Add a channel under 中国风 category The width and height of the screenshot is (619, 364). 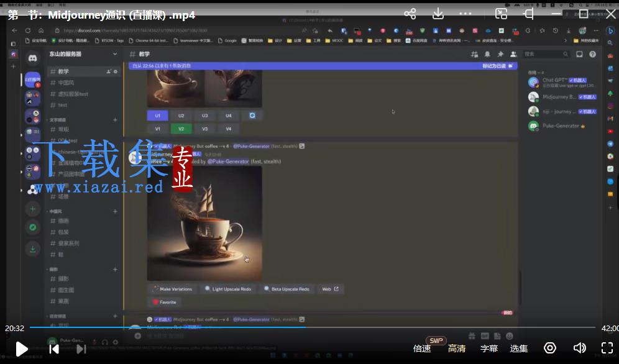[x=115, y=211]
